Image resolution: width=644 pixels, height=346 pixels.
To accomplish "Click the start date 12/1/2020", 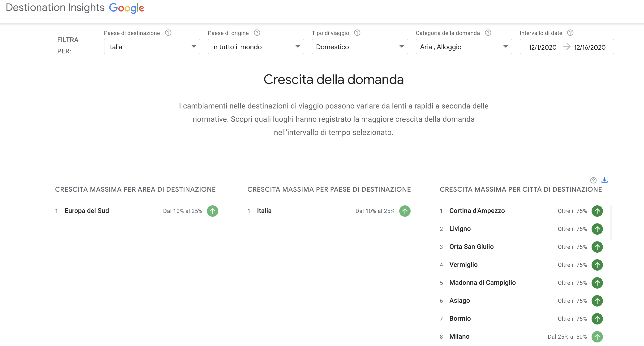I will click(542, 47).
